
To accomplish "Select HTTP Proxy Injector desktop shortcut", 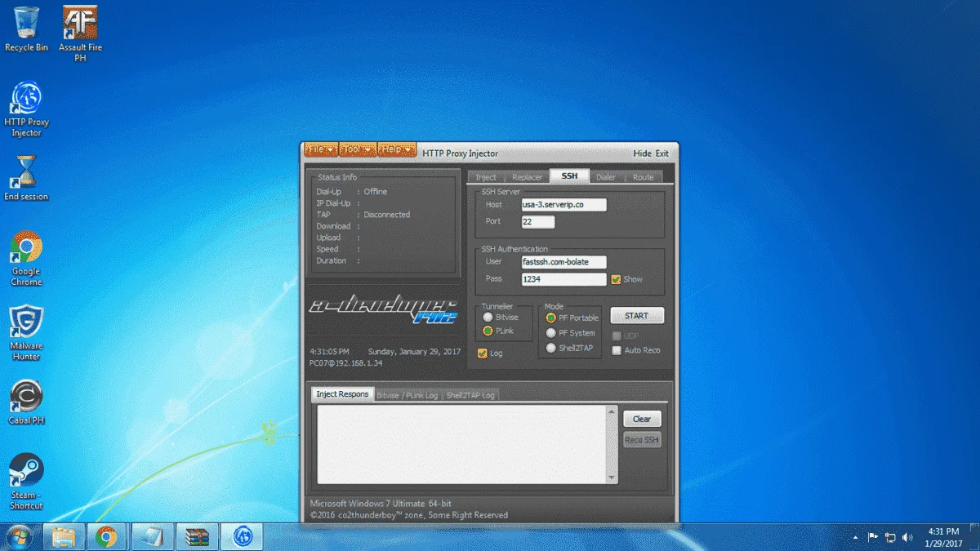I will (26, 109).
